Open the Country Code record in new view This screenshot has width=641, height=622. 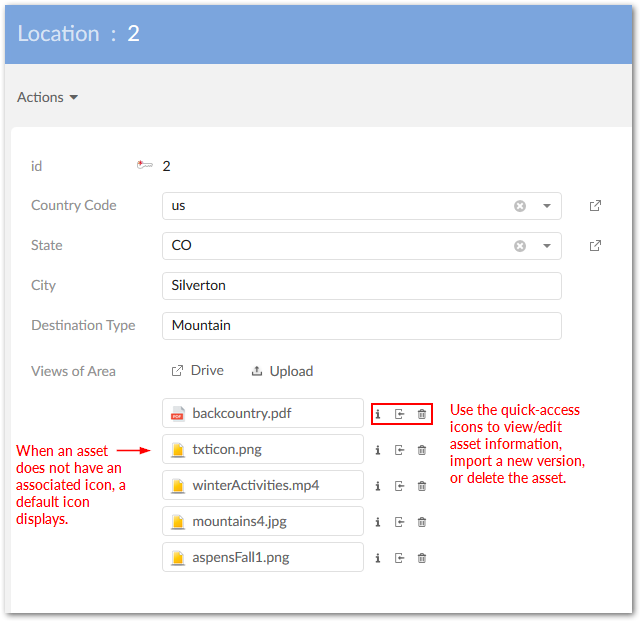tap(595, 206)
